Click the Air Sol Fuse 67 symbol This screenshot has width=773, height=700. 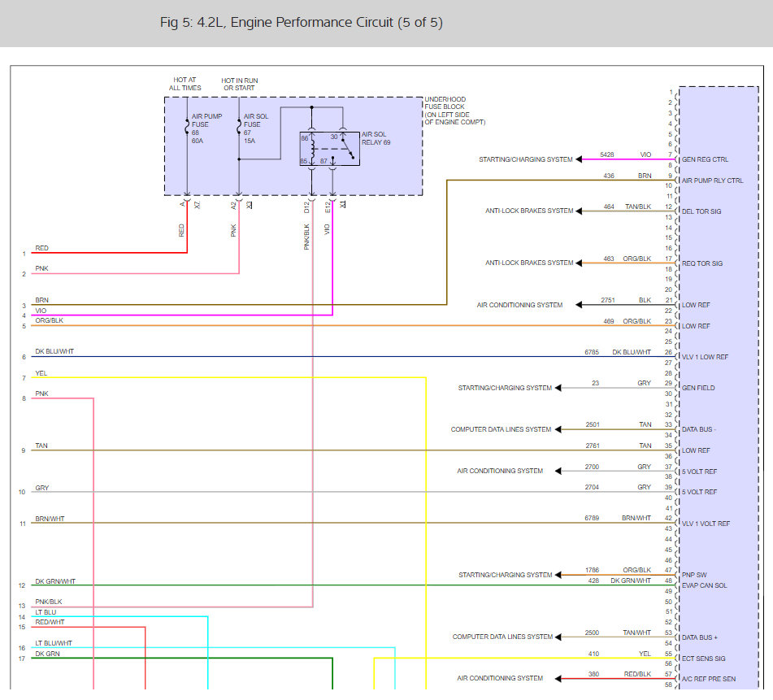click(239, 128)
